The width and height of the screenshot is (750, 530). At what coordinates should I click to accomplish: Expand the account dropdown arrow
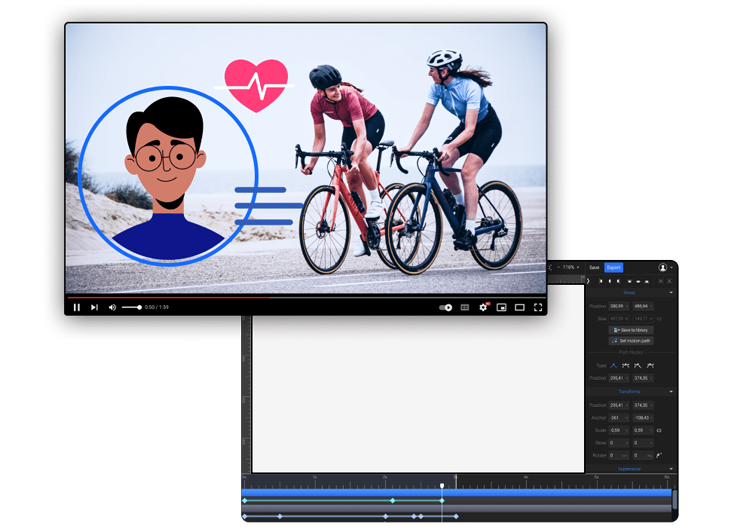[671, 267]
